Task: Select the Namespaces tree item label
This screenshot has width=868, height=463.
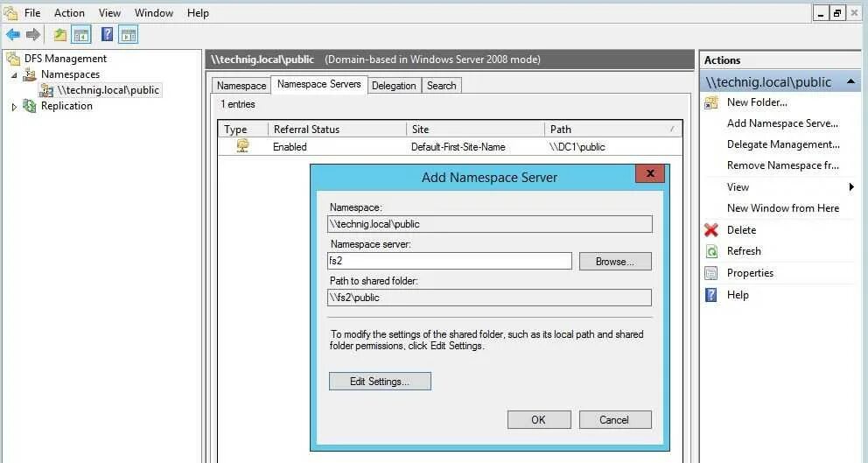Action: (x=70, y=74)
